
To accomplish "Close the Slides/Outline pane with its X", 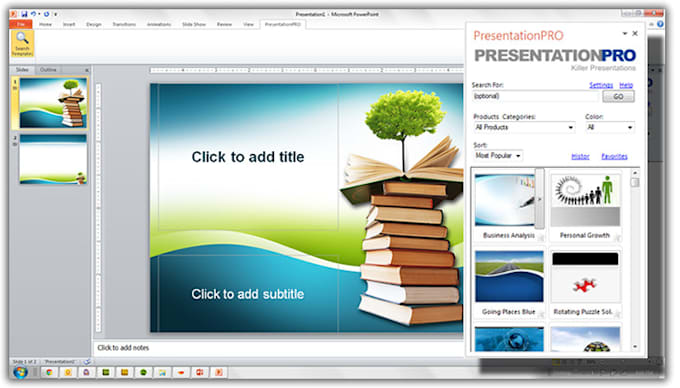I will coord(87,70).
